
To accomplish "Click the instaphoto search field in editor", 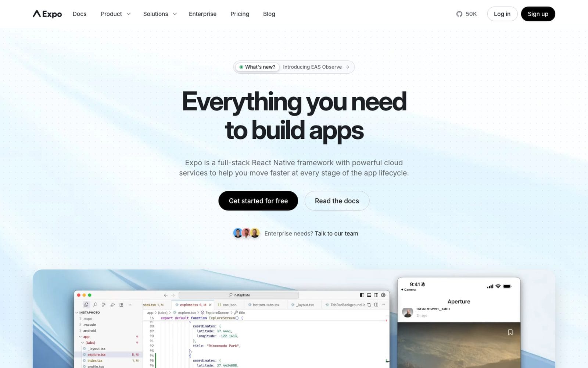I will coord(239,295).
